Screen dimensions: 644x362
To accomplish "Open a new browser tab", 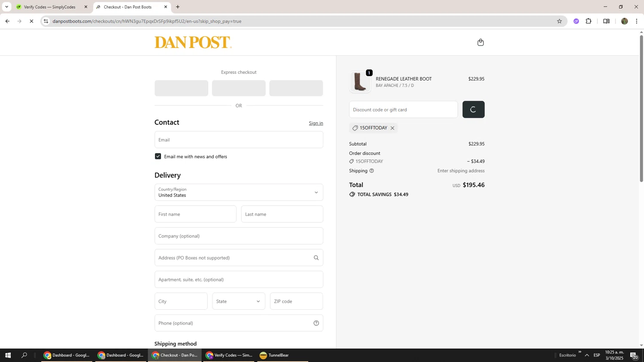I will coord(178,7).
